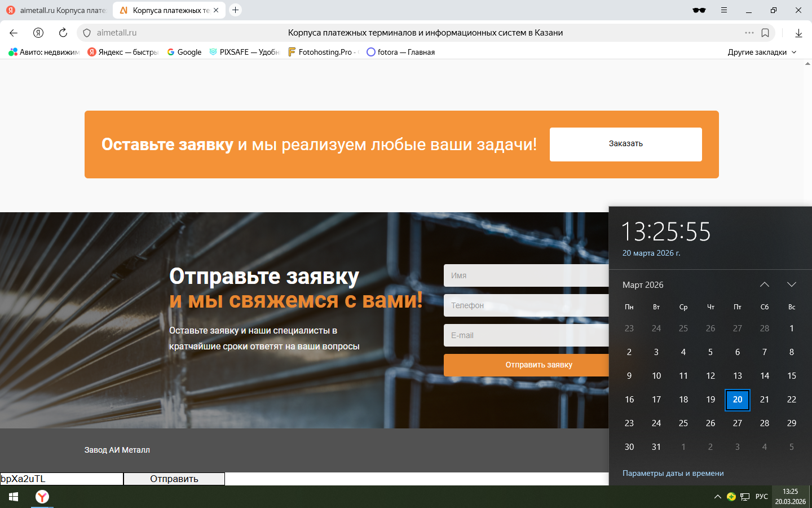The height and width of the screenshot is (508, 812).
Task: Go to previous month in calendar
Action: coord(765,284)
